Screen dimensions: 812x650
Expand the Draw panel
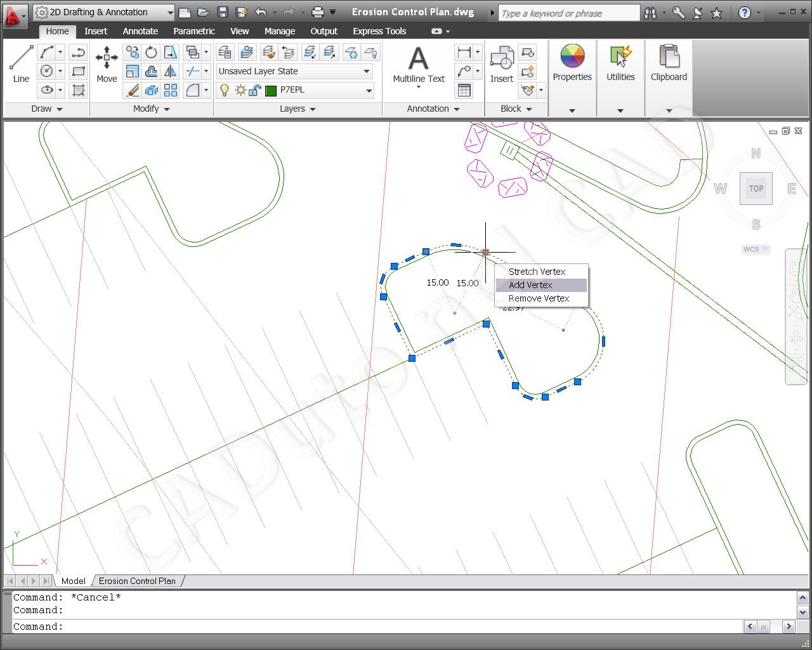pyautogui.click(x=46, y=109)
